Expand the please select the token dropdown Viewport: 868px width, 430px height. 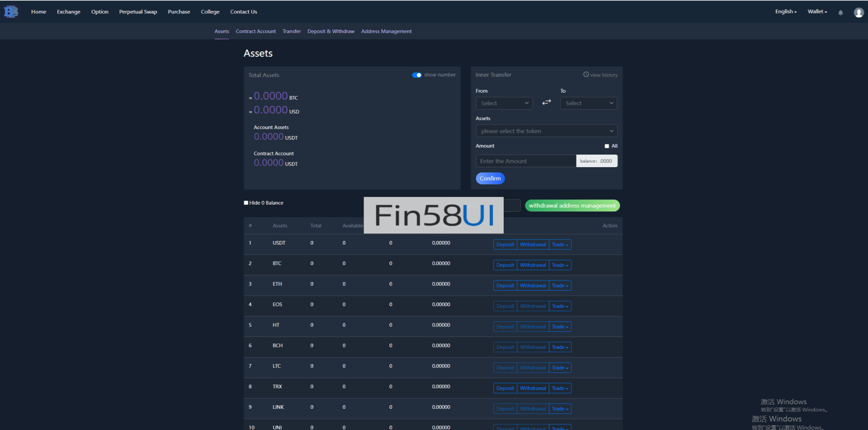[546, 131]
